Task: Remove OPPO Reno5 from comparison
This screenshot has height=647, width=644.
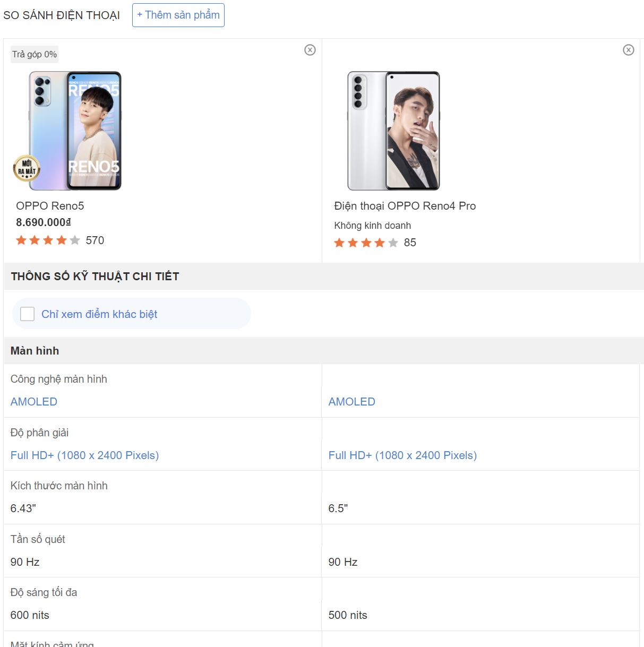Action: [x=310, y=50]
